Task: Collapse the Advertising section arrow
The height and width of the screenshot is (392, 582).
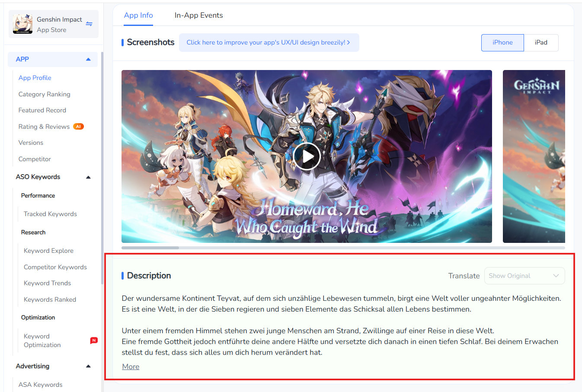Action: pos(88,367)
